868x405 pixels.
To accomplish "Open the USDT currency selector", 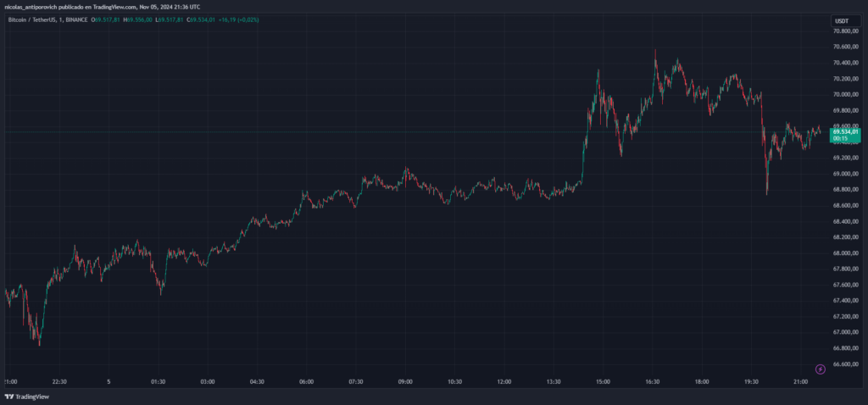I will point(841,20).
